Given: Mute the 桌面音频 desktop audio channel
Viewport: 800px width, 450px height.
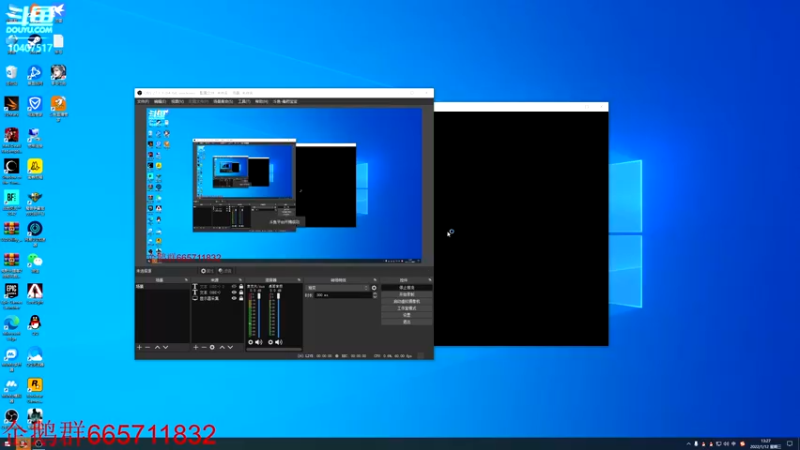Looking at the screenshot, I should point(279,342).
